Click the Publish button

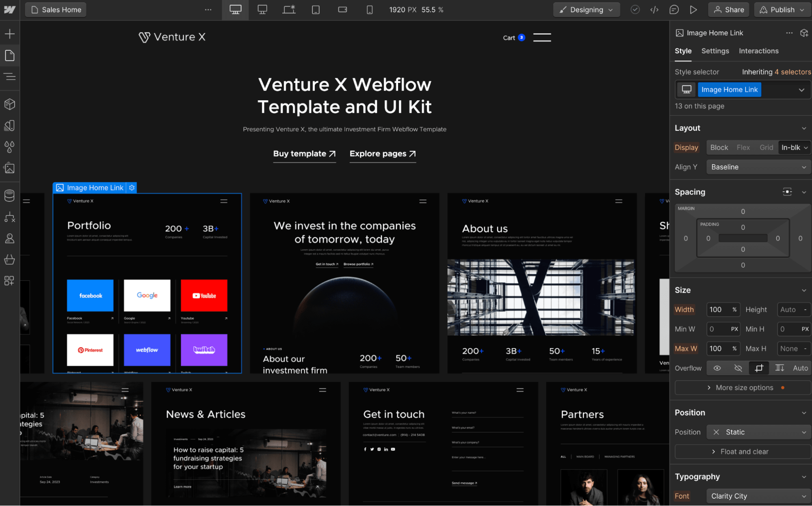click(x=782, y=10)
